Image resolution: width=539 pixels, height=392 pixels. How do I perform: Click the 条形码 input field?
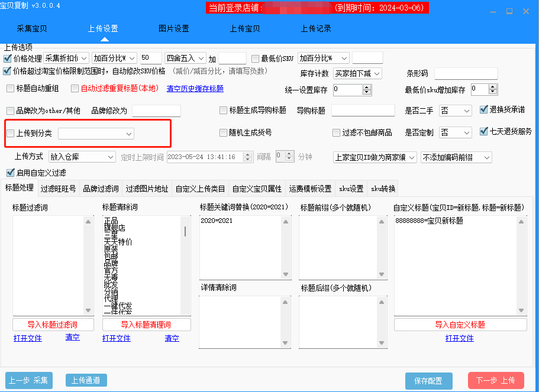[466, 73]
